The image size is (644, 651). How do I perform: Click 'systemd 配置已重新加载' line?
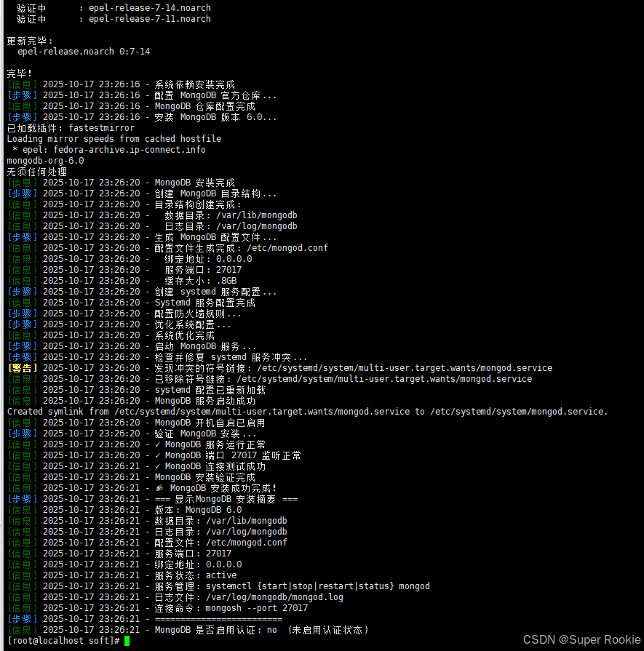[210, 390]
